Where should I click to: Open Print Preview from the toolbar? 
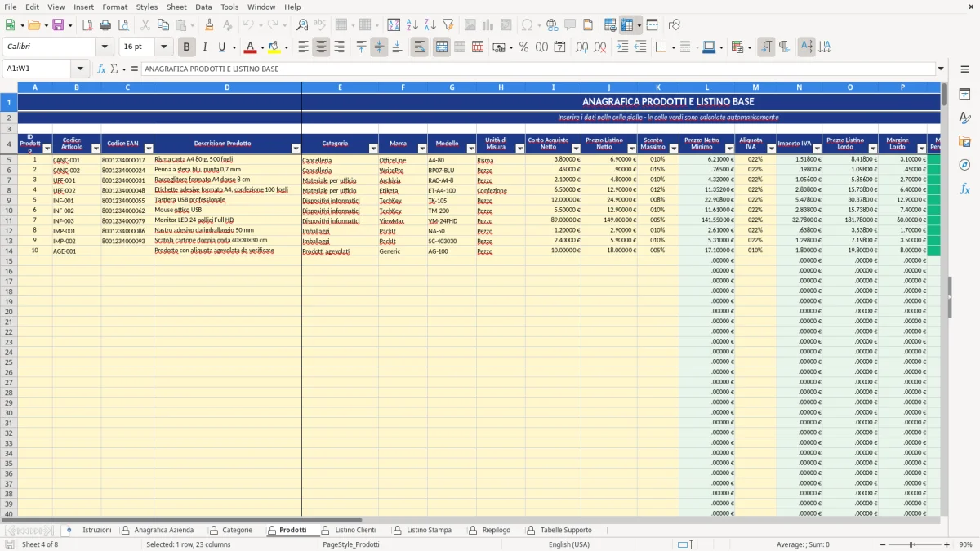(x=123, y=25)
